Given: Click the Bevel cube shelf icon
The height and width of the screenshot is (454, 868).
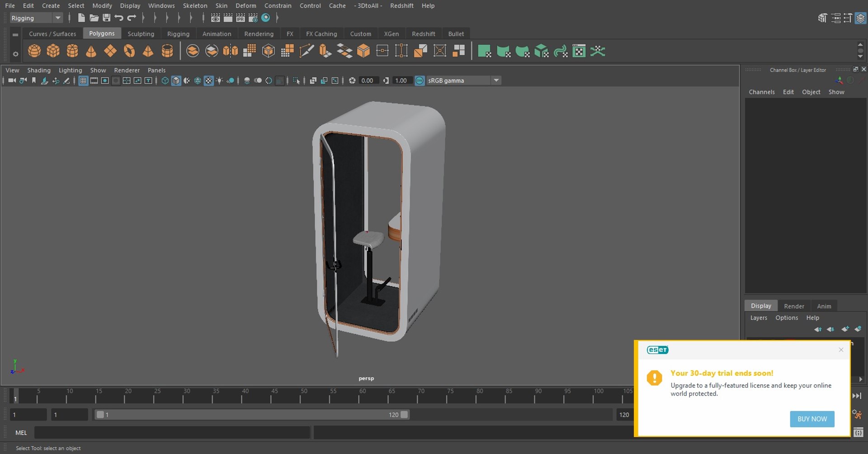Looking at the screenshot, I should pyautogui.click(x=363, y=51).
